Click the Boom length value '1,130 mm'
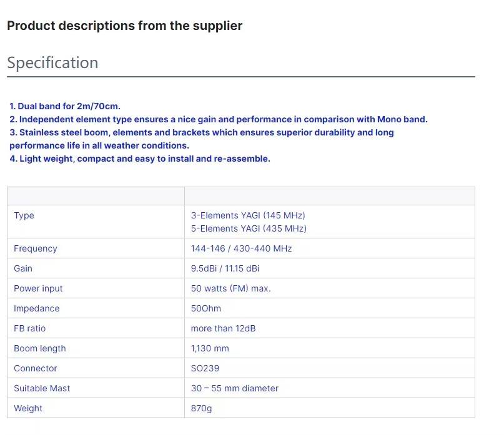Viewport: 504px width, 435px height. coord(210,348)
